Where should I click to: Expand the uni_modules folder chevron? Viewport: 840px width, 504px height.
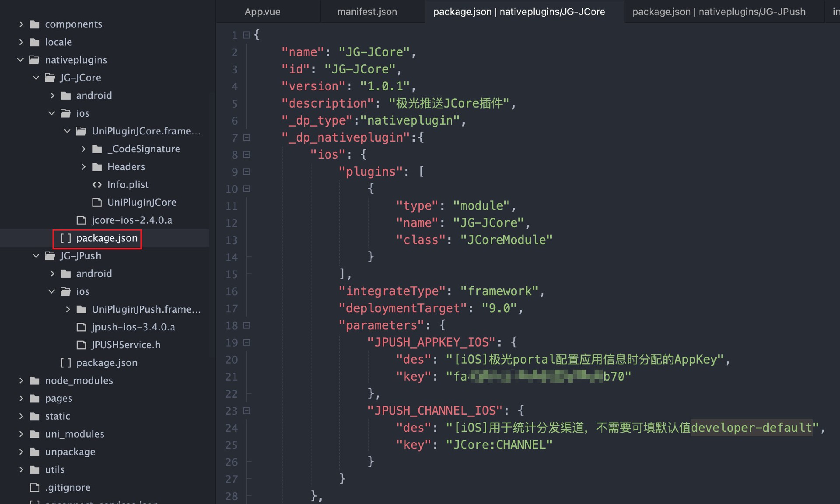tap(21, 434)
